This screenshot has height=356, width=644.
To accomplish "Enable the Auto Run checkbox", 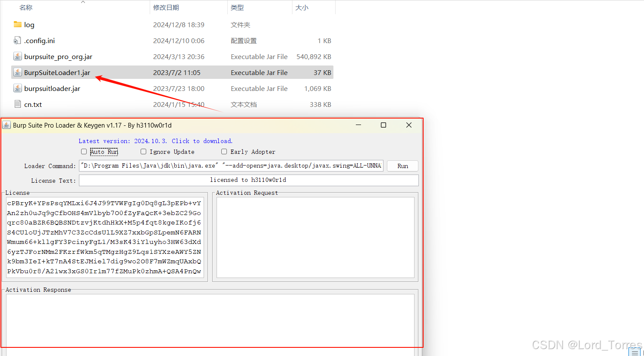I will [84, 152].
